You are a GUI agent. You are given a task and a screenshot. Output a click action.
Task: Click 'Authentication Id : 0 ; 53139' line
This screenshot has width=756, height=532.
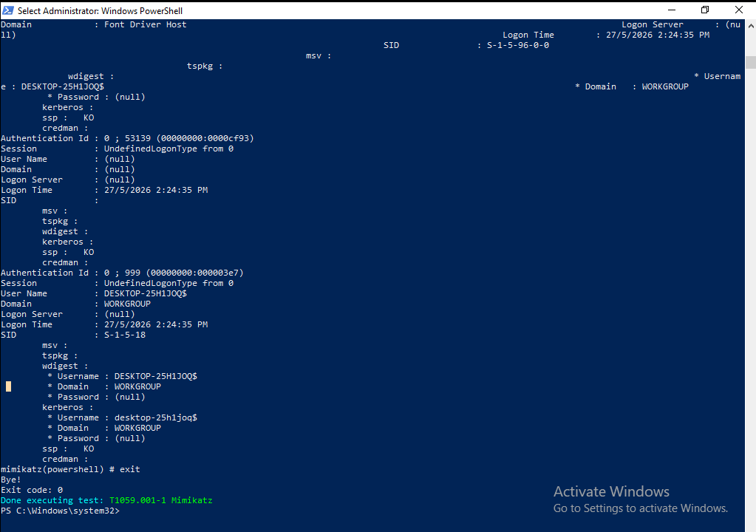127,138
